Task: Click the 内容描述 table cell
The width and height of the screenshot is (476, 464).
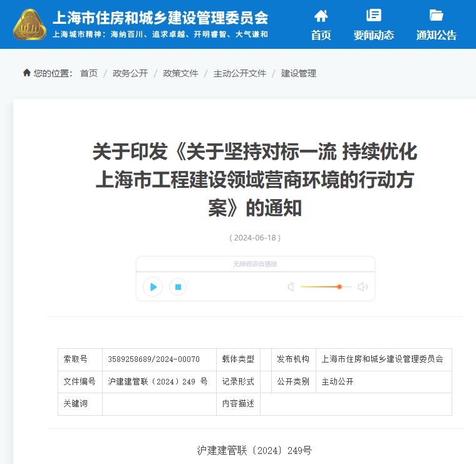Action: pos(238,404)
